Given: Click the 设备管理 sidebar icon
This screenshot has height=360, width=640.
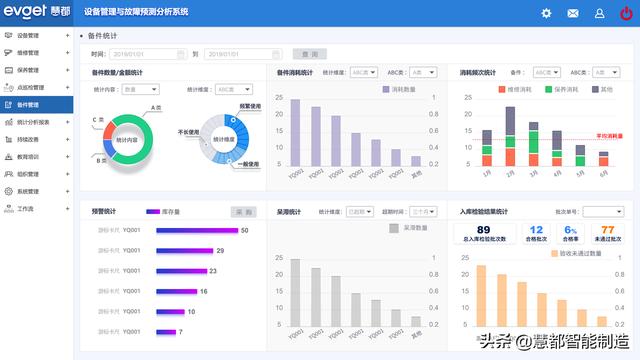Looking at the screenshot, I should click(8, 36).
